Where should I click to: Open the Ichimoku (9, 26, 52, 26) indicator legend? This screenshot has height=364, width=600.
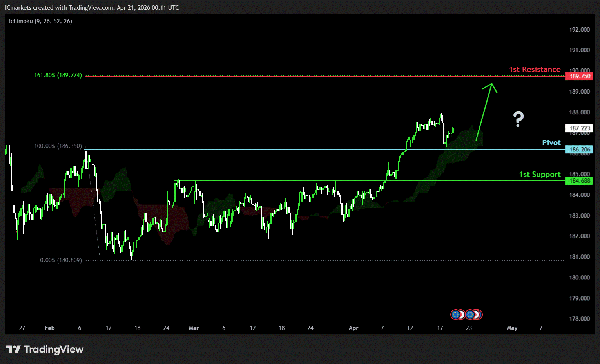[x=40, y=21]
